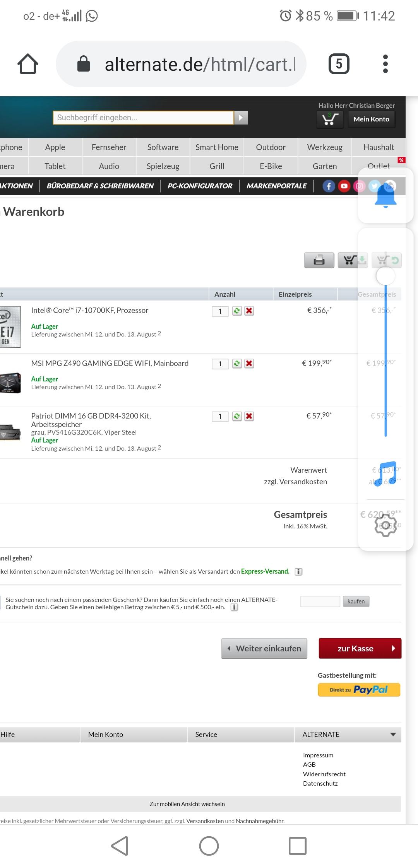Viewport: 418px width, 868px height.
Task: Focus the Suchbegriff eingeben search field
Action: (x=143, y=118)
